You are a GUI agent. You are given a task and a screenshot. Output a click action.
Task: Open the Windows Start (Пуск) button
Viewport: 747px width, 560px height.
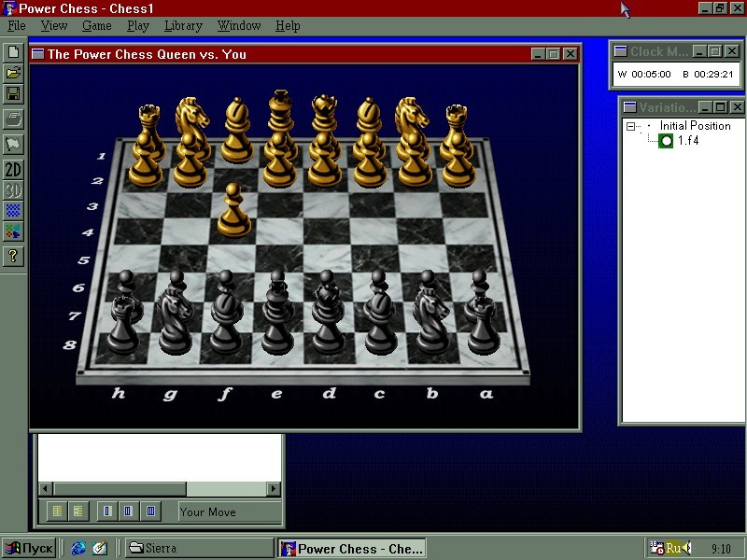click(29, 548)
